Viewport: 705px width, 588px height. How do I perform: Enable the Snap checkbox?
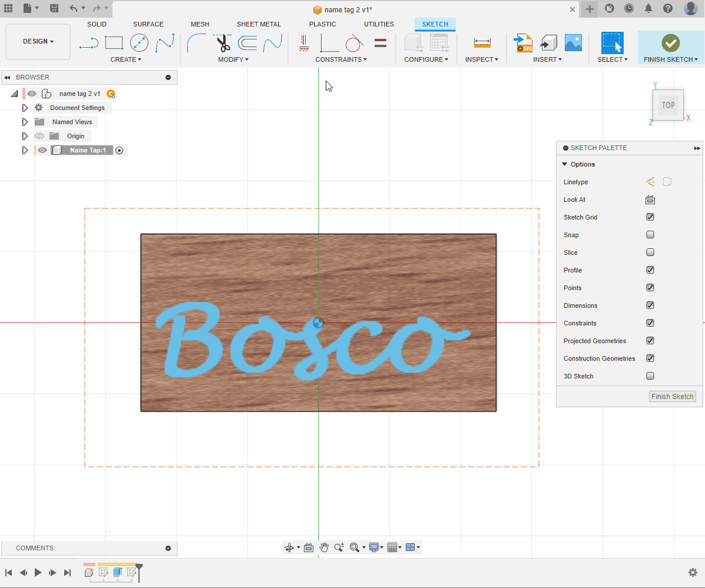650,235
